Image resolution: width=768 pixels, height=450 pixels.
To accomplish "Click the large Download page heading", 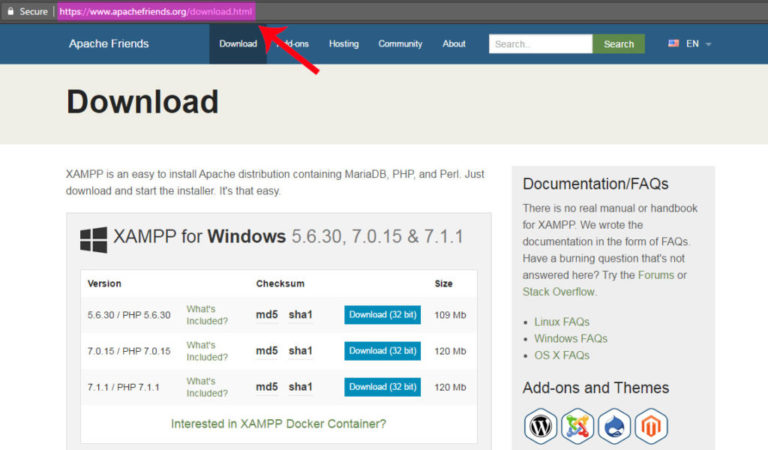I will 143,102.
